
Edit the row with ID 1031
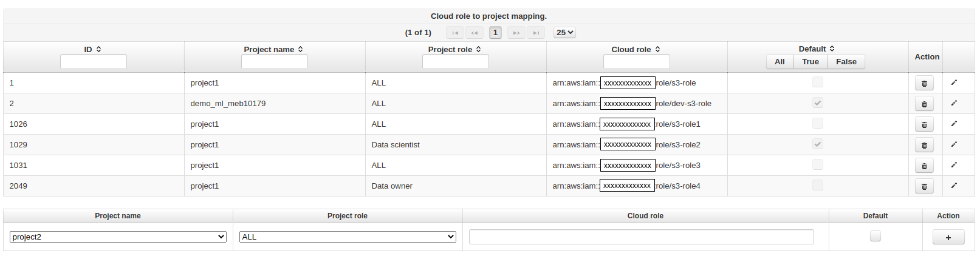954,165
